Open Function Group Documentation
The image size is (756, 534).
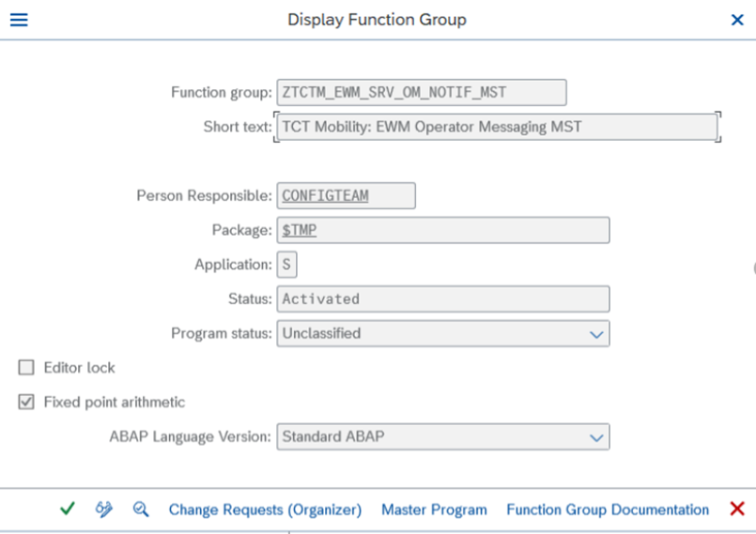click(608, 510)
